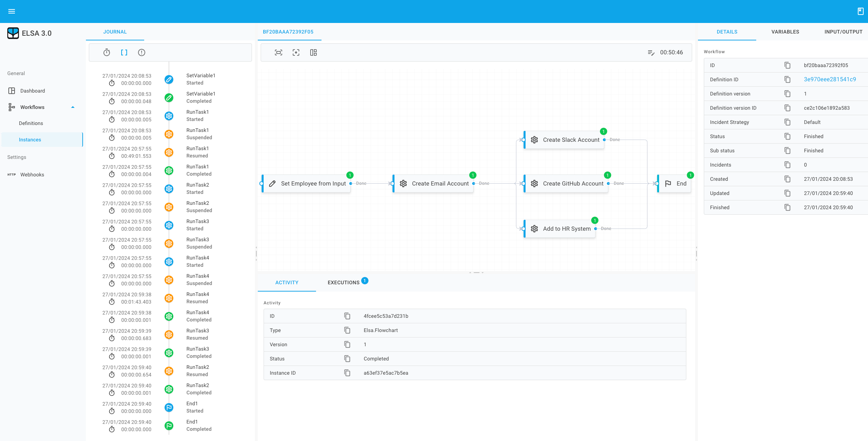Click the timer/clock icon in journal toolbar

tap(106, 53)
